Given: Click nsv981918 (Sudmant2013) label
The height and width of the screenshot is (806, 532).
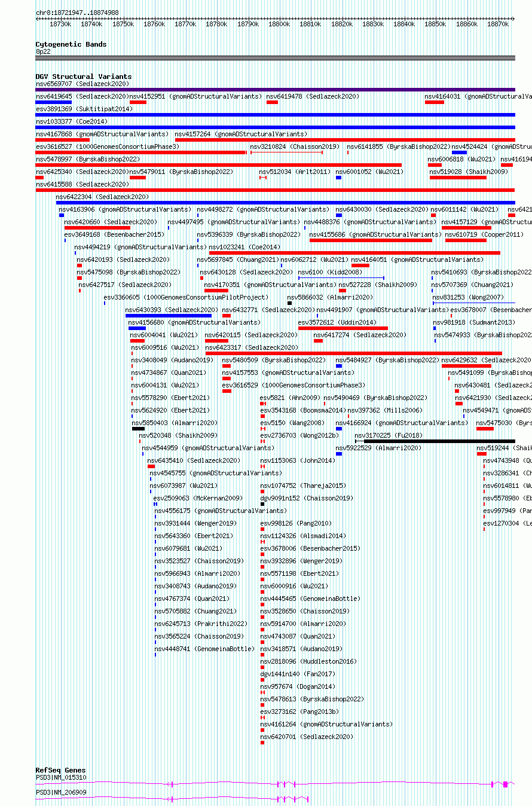Looking at the screenshot, I should 474,322.
